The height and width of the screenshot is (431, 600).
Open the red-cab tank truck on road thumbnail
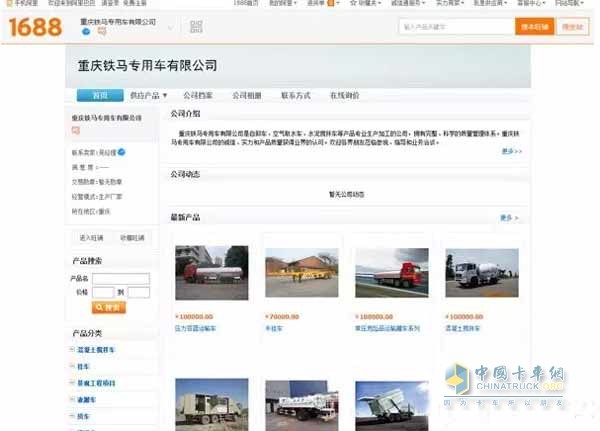coord(392,273)
